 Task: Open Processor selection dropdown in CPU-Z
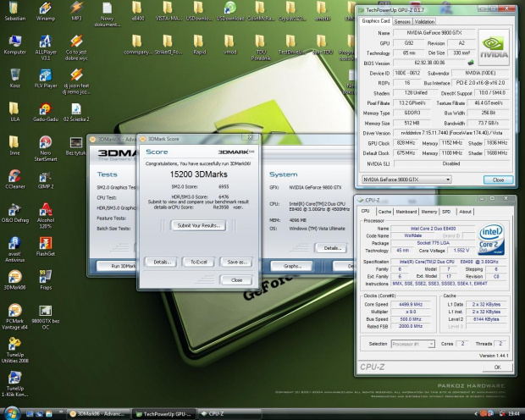coord(413,344)
